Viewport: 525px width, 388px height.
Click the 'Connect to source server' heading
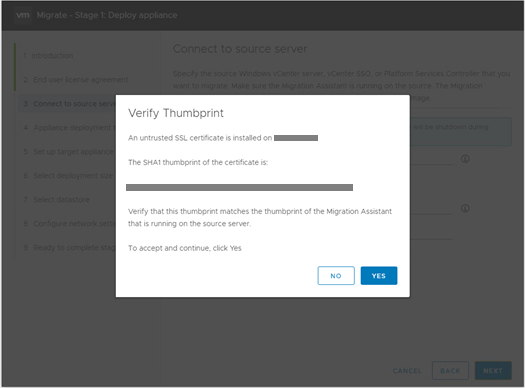click(240, 49)
